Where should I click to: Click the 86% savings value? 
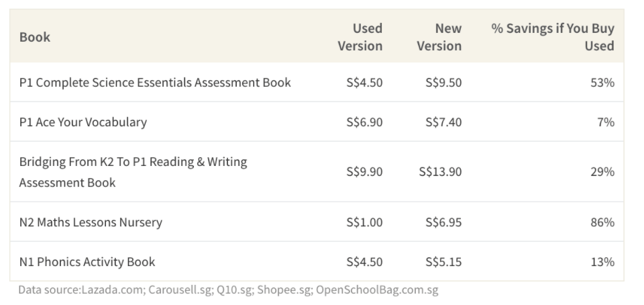602,222
